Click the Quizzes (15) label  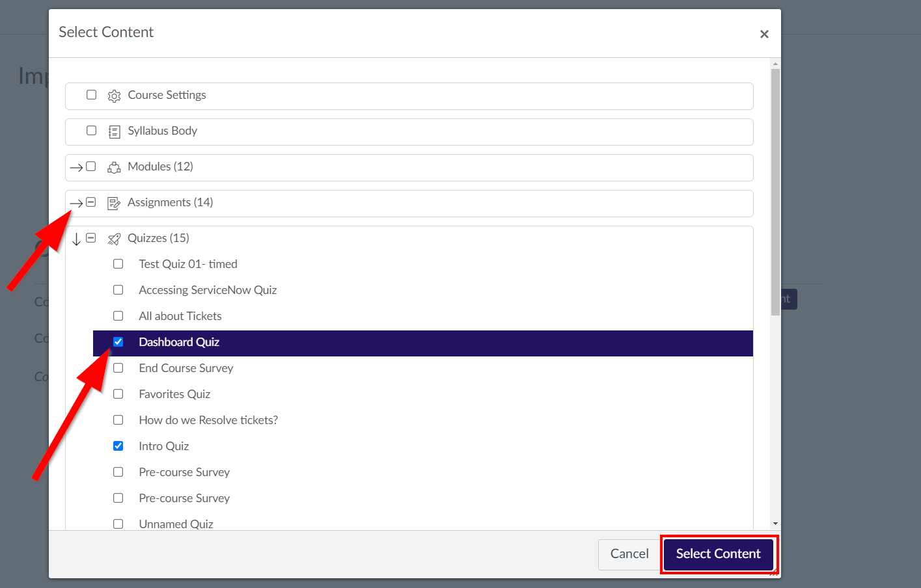point(158,238)
